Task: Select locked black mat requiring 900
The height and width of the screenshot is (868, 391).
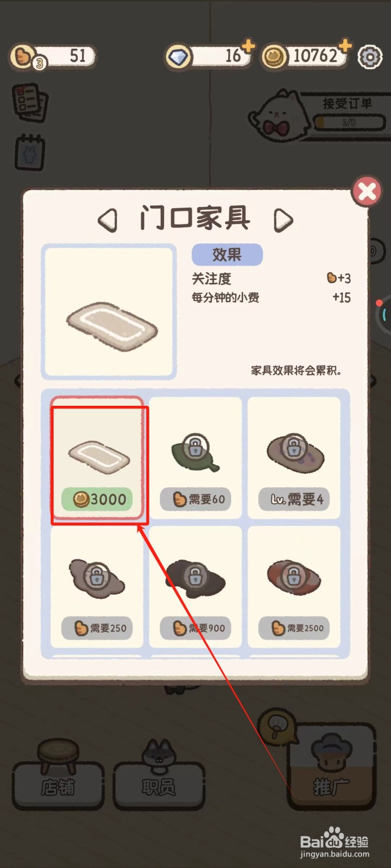Action: (195, 586)
